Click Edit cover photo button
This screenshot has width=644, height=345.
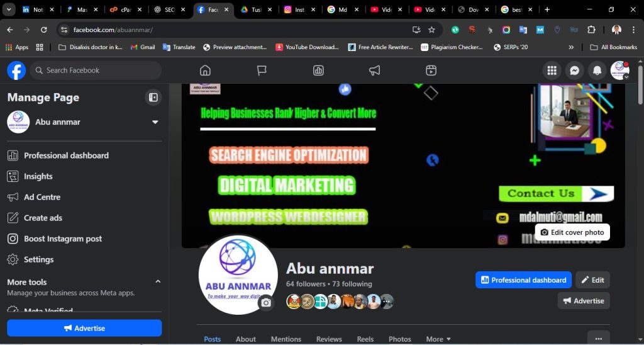coord(572,232)
